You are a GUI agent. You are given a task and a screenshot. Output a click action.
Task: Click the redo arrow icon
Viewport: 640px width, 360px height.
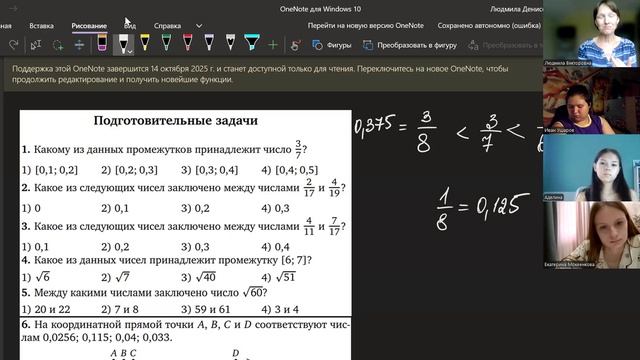pyautogui.click(x=13, y=44)
